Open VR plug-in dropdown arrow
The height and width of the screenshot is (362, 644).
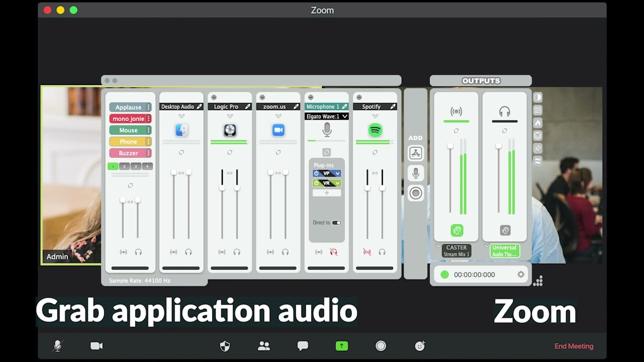pos(338,183)
